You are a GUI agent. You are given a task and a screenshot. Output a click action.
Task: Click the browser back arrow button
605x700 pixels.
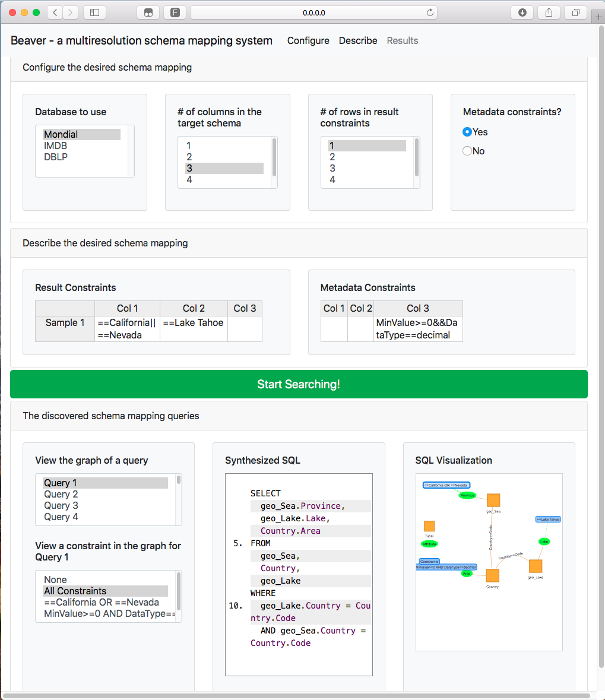55,12
